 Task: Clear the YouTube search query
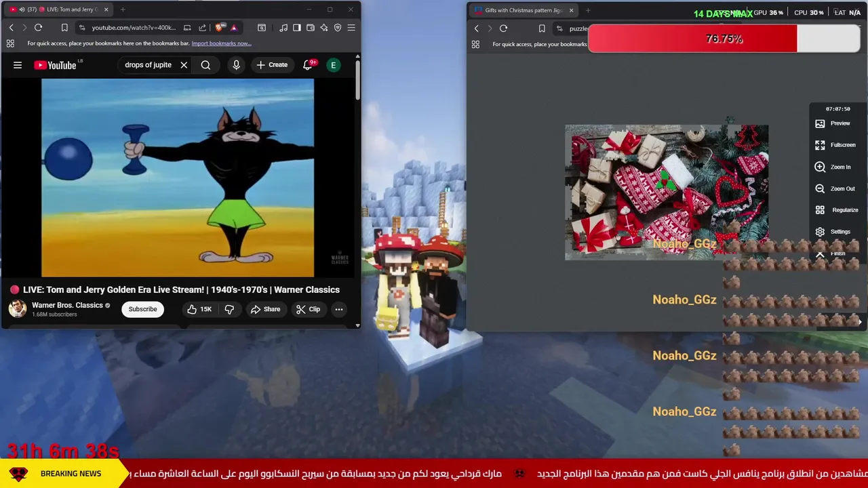click(184, 65)
